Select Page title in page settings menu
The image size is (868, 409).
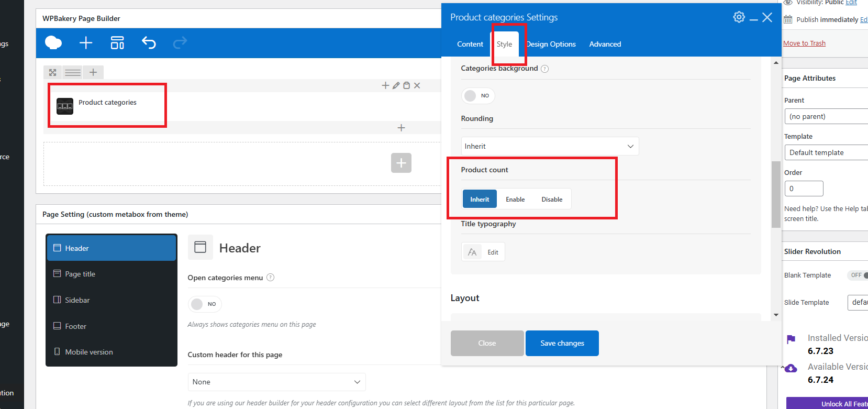point(112,274)
